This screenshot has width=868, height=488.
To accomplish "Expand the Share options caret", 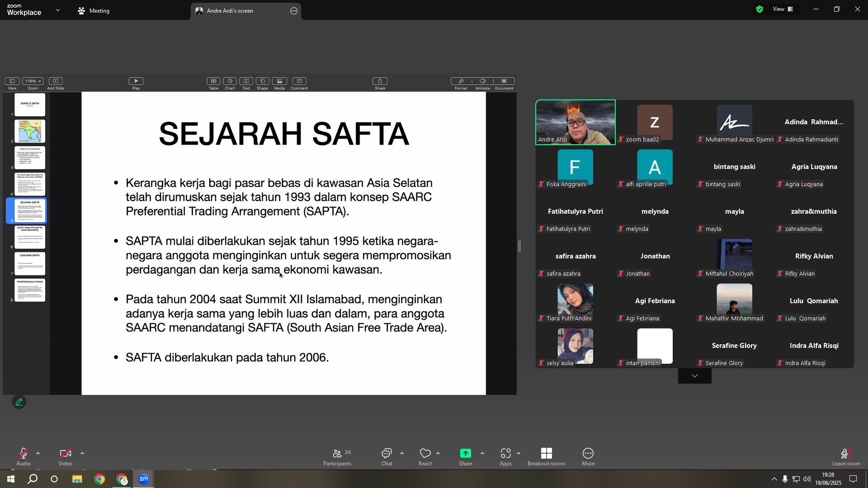I will [x=482, y=453].
